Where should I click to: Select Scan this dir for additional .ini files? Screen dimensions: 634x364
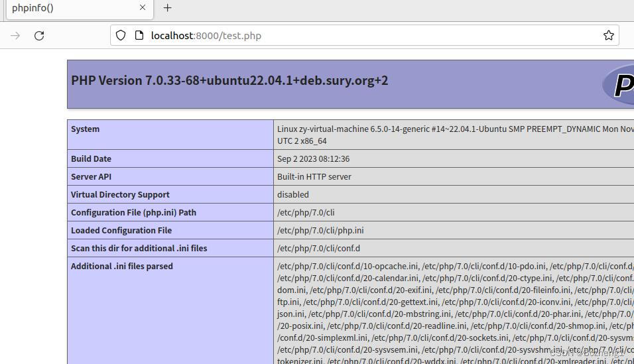139,249
